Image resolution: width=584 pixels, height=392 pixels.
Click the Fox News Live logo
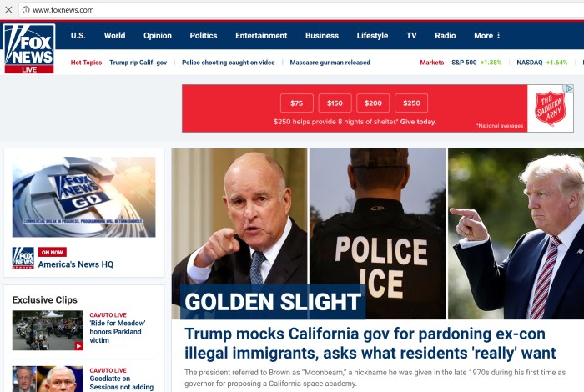click(x=29, y=48)
